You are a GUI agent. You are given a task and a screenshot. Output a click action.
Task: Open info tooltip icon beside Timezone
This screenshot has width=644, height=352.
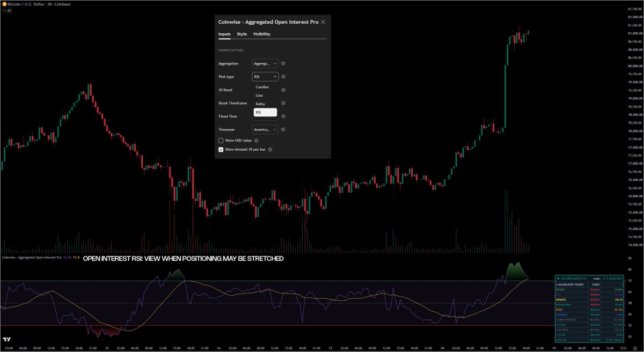[283, 129]
